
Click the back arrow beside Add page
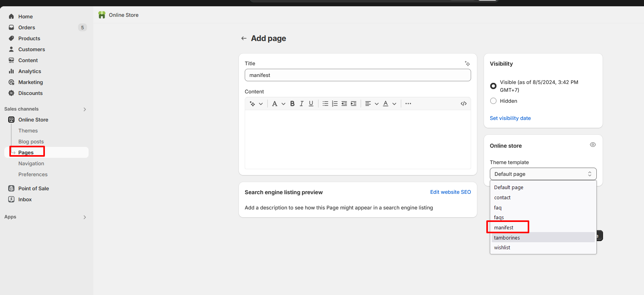[244, 38]
